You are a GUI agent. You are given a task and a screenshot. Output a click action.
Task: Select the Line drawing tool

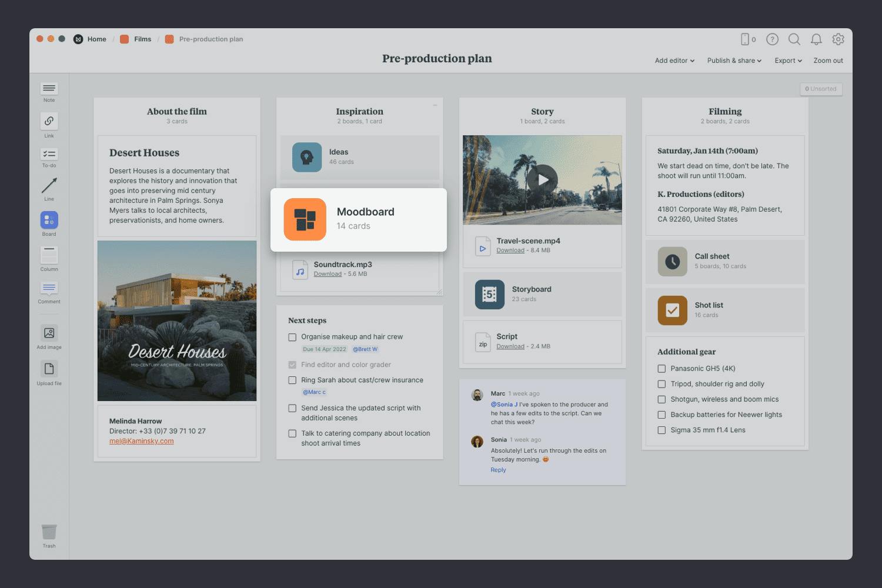point(49,186)
